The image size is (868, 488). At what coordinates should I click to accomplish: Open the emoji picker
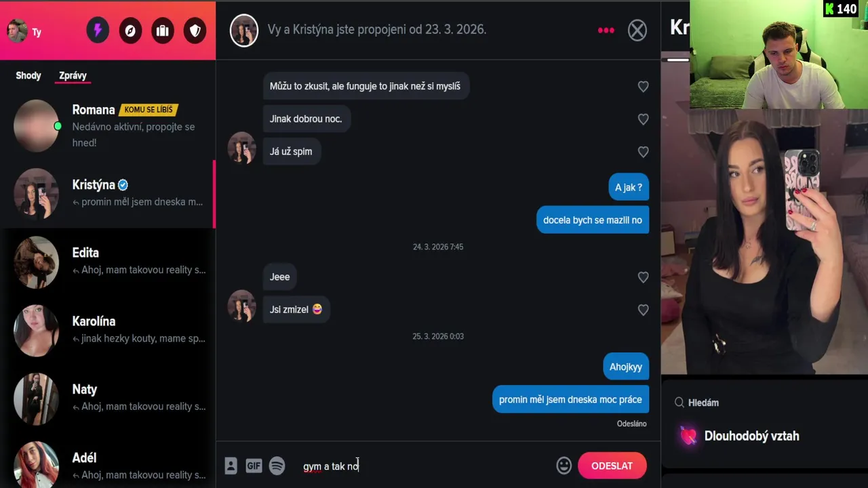click(x=564, y=466)
